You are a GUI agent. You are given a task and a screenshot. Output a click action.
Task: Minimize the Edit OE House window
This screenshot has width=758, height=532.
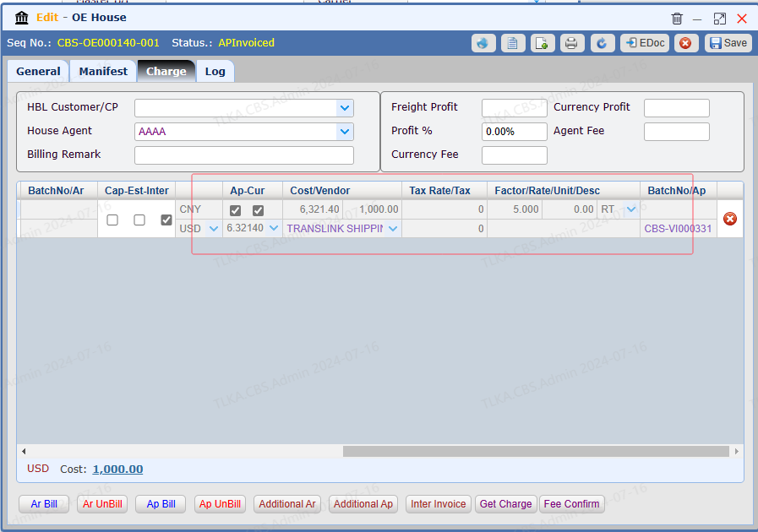coord(697,19)
